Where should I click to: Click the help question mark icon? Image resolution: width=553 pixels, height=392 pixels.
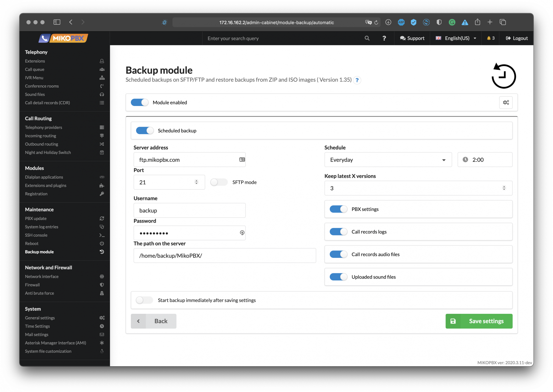click(384, 38)
